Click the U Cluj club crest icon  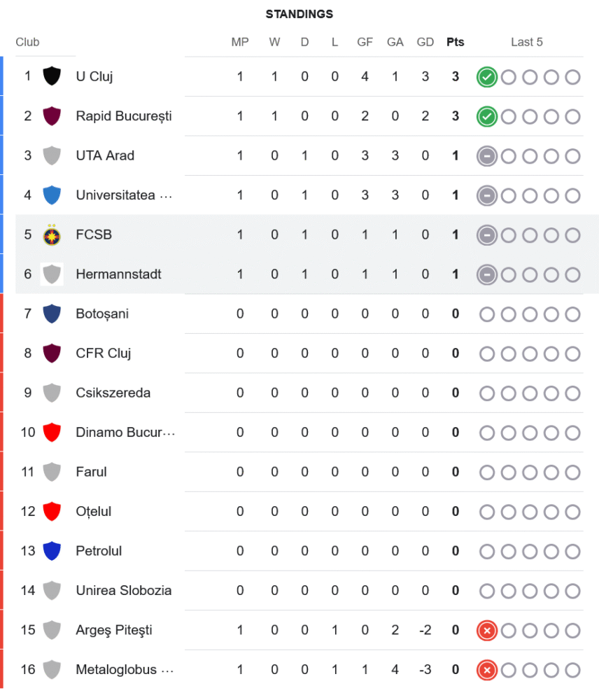pos(52,76)
